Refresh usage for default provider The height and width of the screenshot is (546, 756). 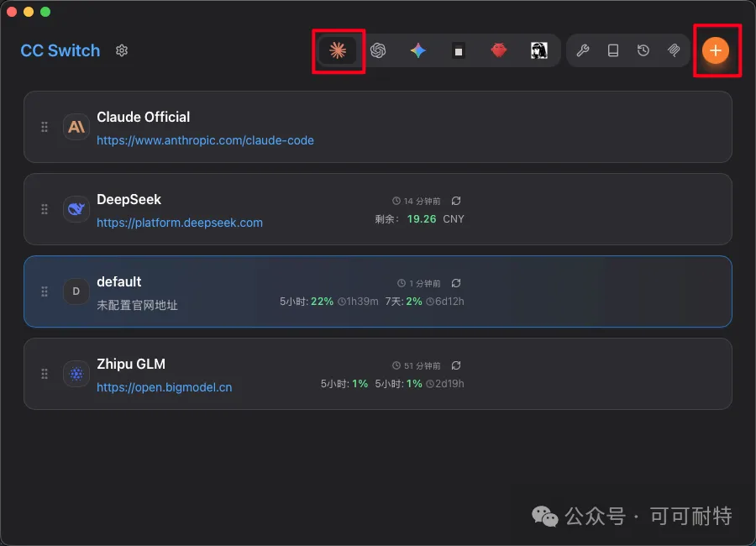point(456,283)
